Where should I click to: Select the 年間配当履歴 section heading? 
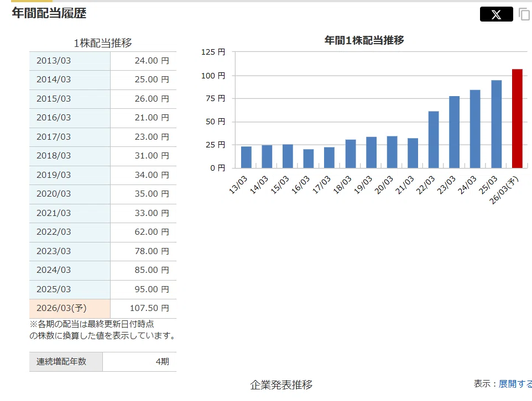click(x=49, y=13)
